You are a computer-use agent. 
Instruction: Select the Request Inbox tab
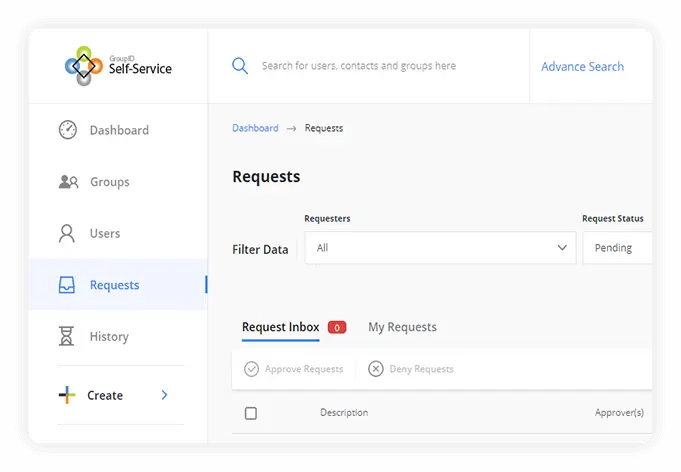click(280, 327)
